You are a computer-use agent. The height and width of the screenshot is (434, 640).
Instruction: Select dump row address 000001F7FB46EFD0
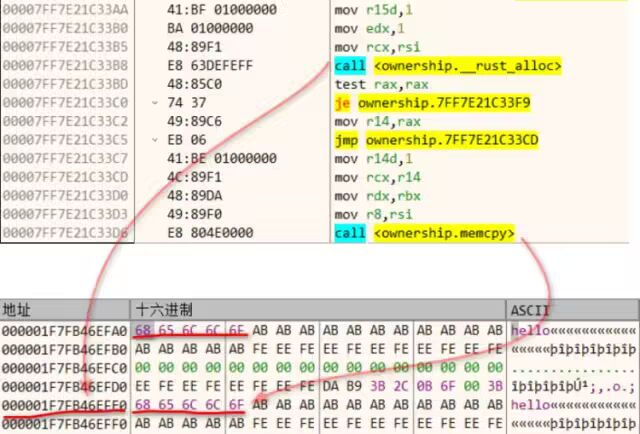65,386
